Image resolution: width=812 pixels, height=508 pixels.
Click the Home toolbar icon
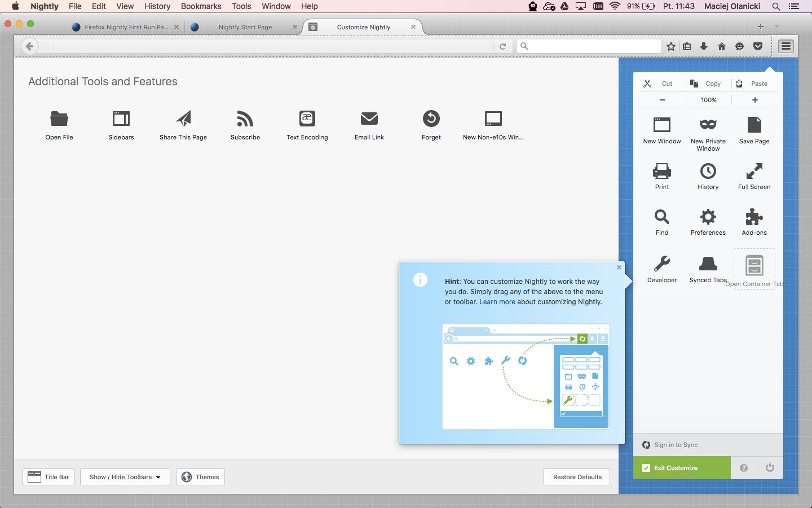[722, 46]
